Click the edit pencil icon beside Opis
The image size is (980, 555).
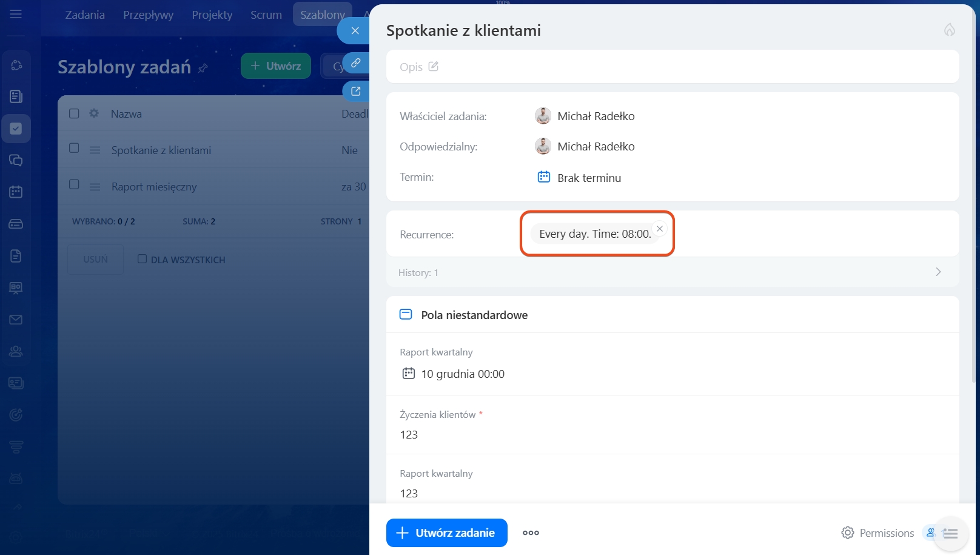point(433,67)
